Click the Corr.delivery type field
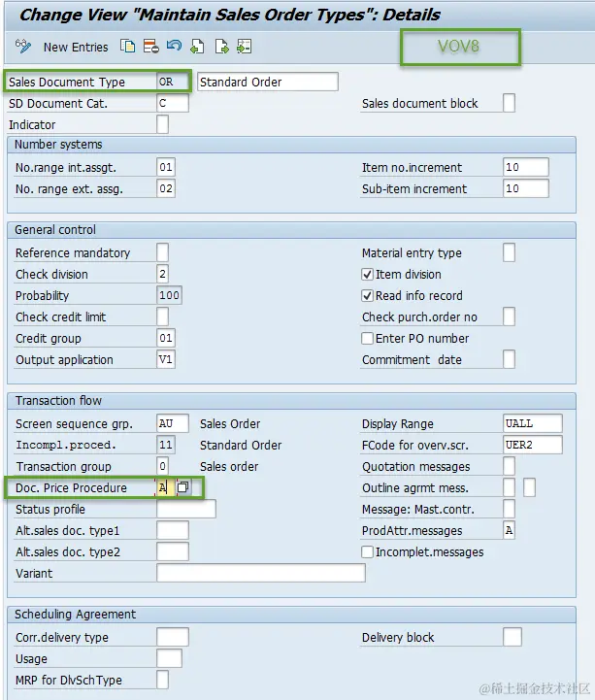Screen dimensions: 595x700 coord(173,638)
